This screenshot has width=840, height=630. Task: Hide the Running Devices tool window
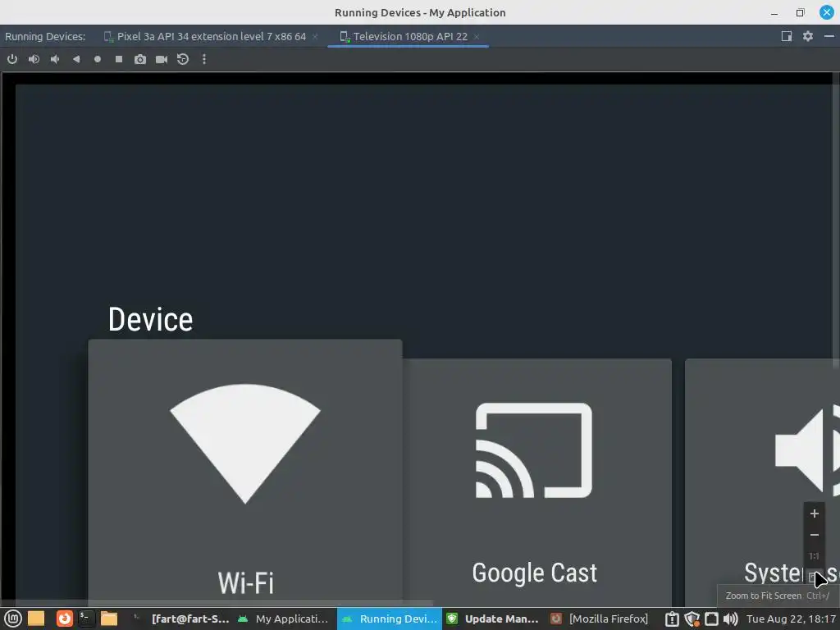[x=829, y=36]
